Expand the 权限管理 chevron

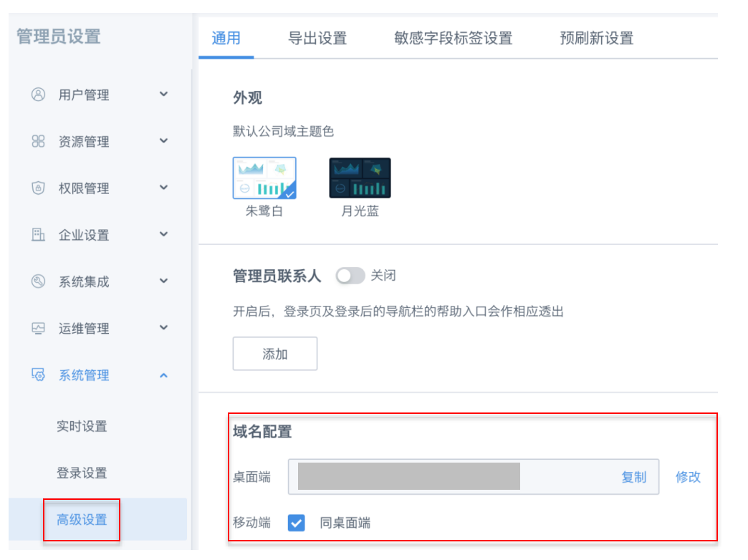(x=163, y=188)
